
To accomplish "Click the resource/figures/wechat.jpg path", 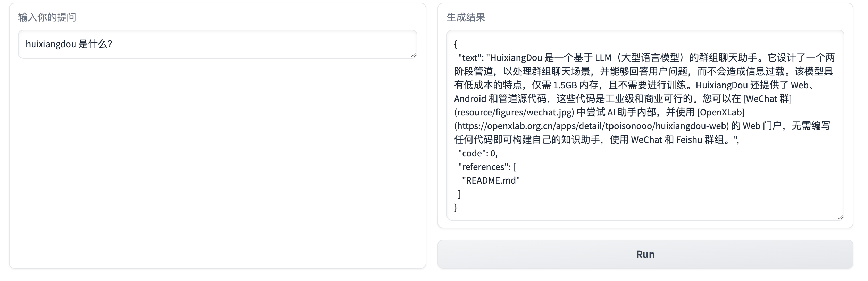I will [514, 112].
